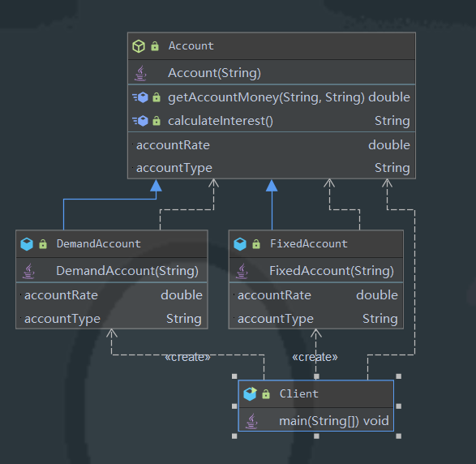
Task: Click the Java icon beside main(String[])
Action: 251,422
